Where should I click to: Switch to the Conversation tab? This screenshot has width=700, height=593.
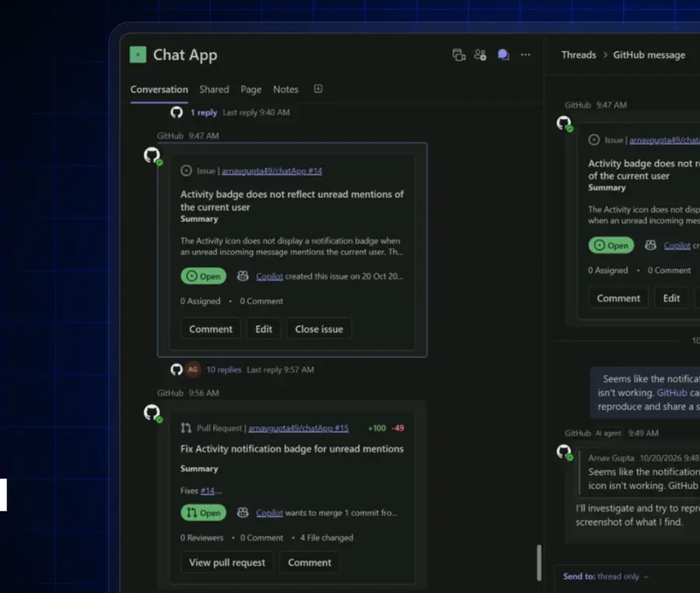click(159, 89)
